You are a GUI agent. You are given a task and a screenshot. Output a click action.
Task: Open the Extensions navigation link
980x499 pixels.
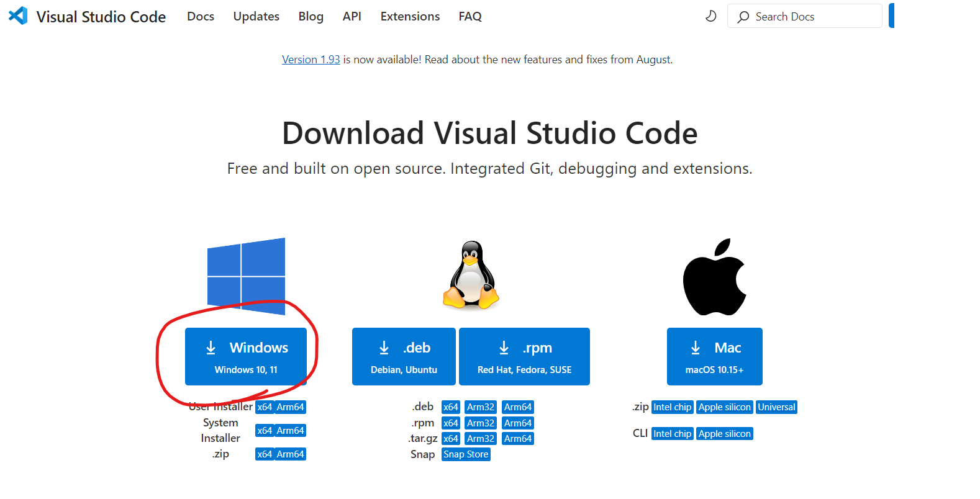point(410,17)
